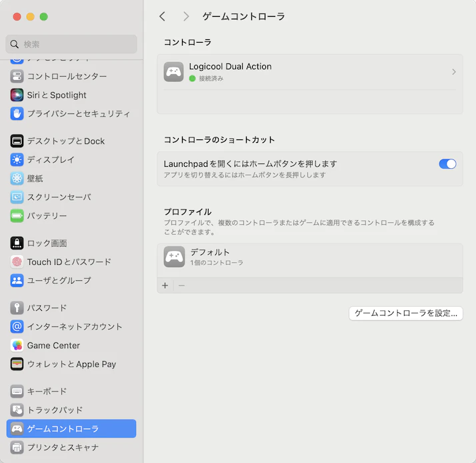Click the ディスプレイ sun icon
The width and height of the screenshot is (476, 463).
point(17,160)
